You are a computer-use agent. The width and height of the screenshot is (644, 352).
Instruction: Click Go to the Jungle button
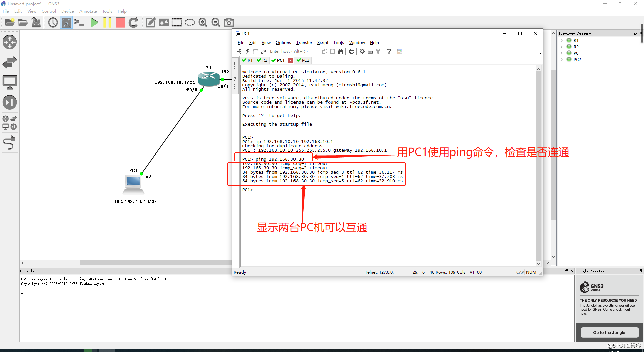(609, 333)
